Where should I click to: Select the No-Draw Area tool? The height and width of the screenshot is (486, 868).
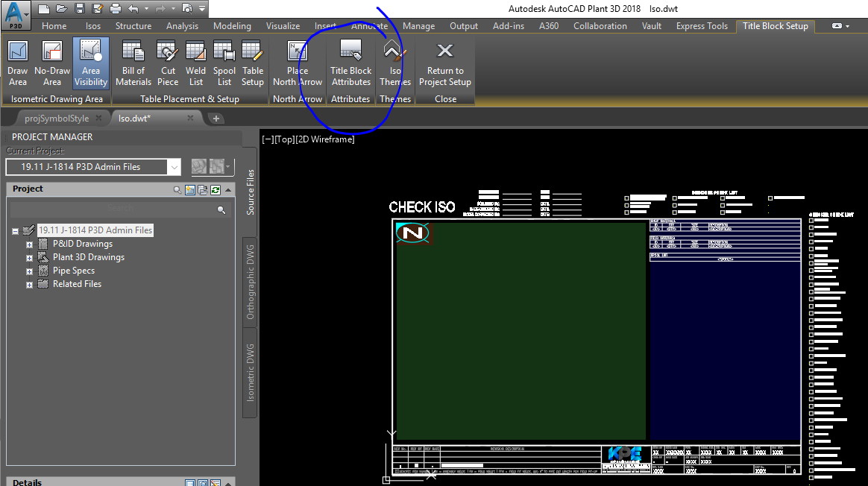[52, 63]
